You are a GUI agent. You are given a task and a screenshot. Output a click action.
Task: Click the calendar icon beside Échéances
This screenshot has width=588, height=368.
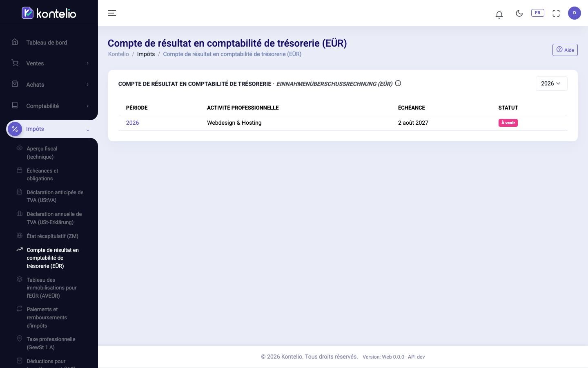tap(19, 170)
